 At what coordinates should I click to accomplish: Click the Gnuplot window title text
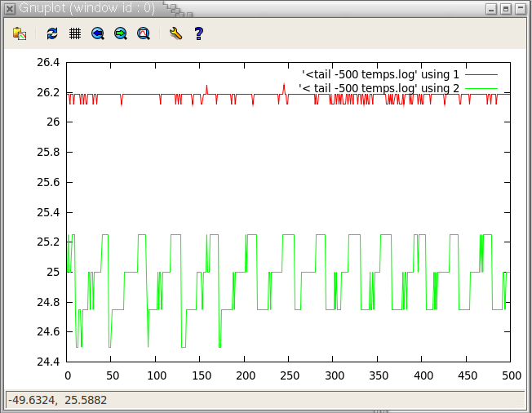[x=86, y=8]
